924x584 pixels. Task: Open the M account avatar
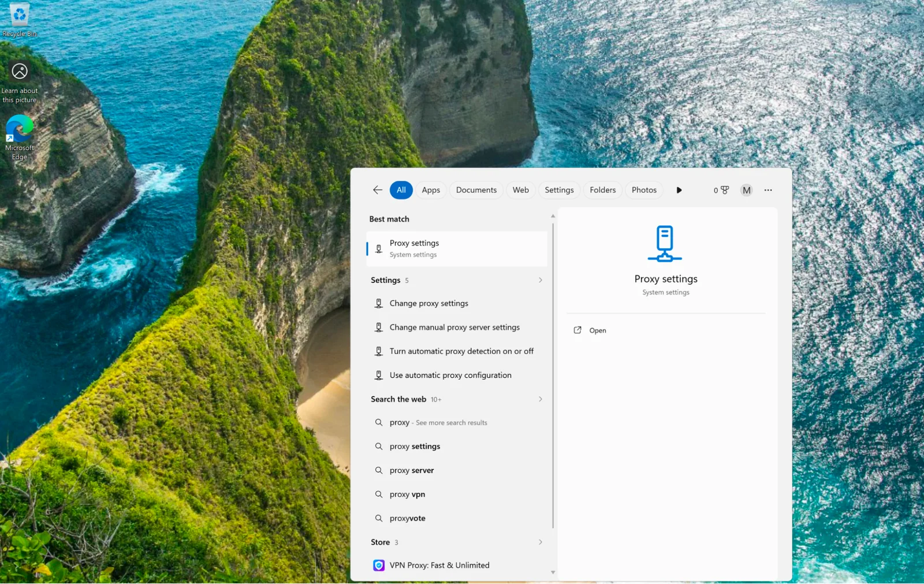(x=747, y=190)
